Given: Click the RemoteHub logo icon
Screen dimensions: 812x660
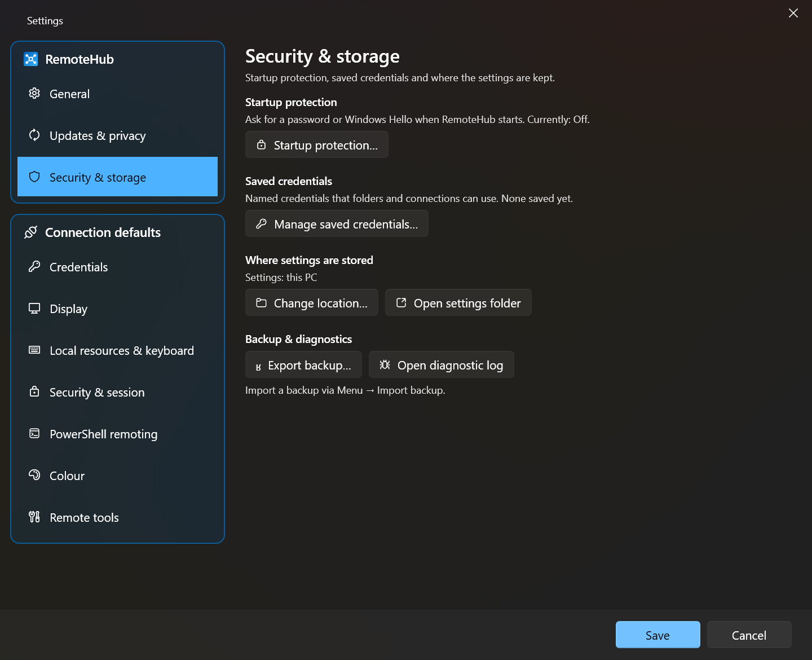Looking at the screenshot, I should (x=30, y=59).
